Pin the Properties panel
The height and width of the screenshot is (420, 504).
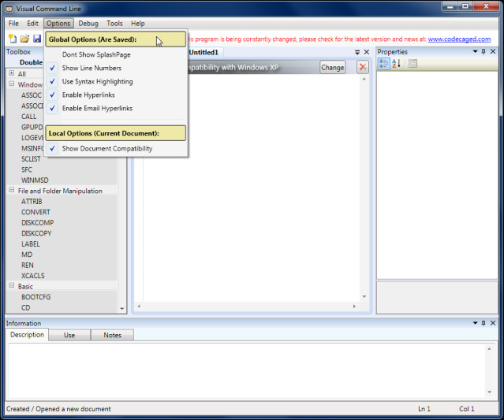coord(483,51)
